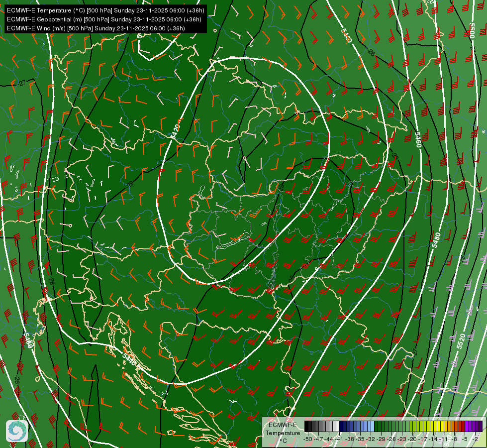
Task: Click the -5 legend tick label
Action: [464, 439]
